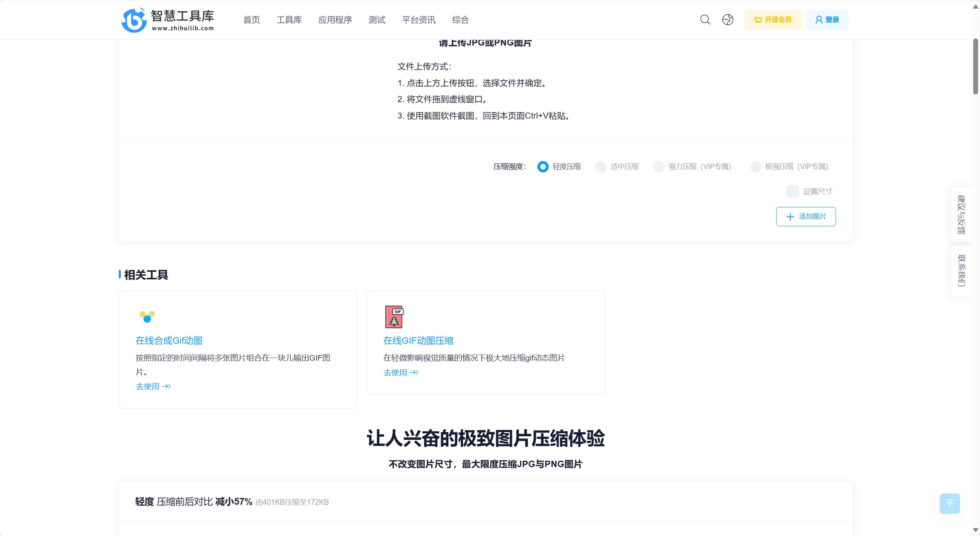The height and width of the screenshot is (536, 980).
Task: Open the 综合 menu item
Action: point(460,20)
